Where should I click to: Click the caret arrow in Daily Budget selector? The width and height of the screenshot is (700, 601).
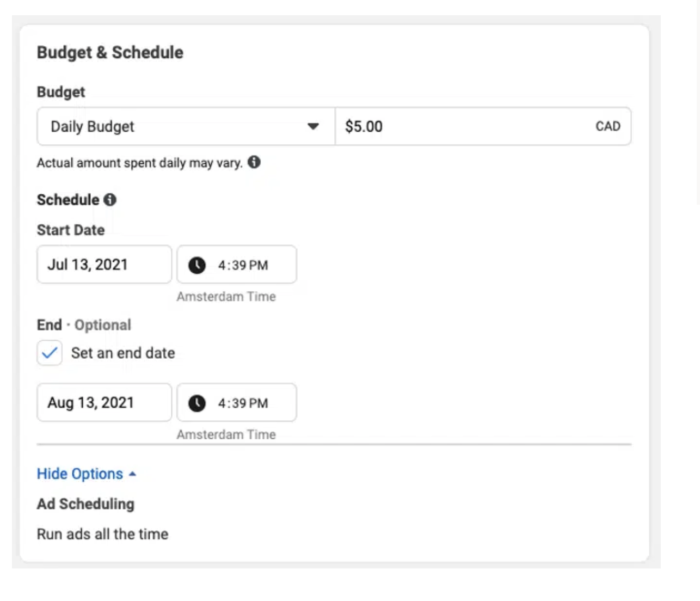click(313, 126)
